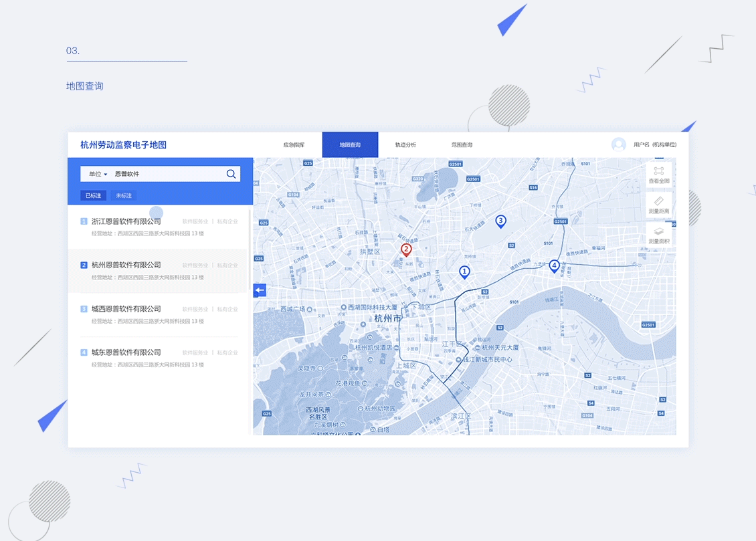
Task: Click the 杭州动物园 map point
Action: 377,409
